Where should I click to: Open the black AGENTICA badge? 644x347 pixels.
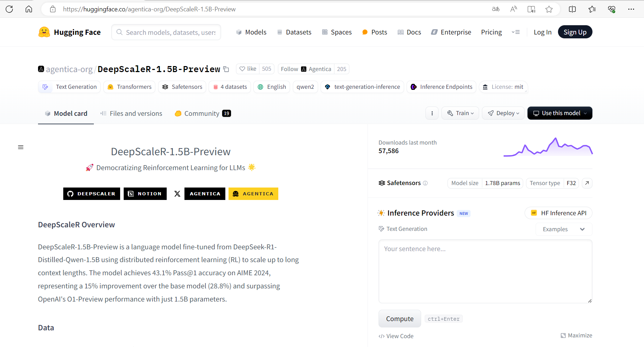(x=205, y=194)
